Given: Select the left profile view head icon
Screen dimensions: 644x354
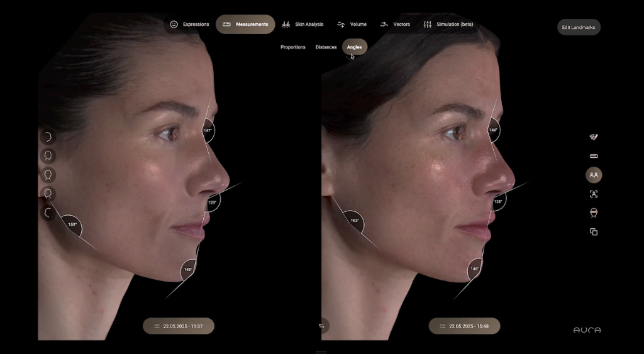Looking at the screenshot, I should point(48,213).
